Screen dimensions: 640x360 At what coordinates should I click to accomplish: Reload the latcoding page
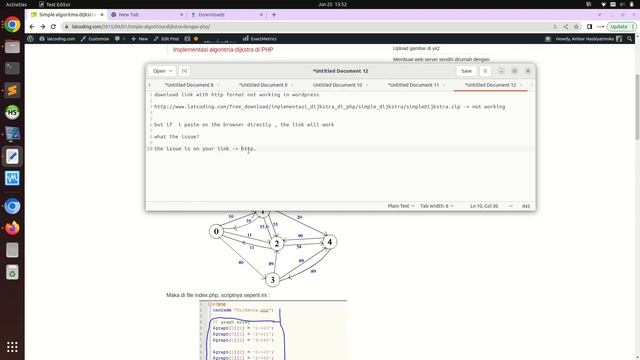click(x=53, y=27)
